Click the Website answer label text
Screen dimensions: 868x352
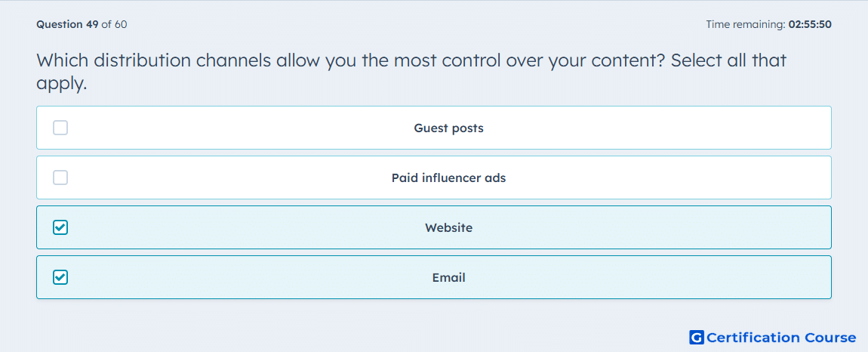tap(448, 227)
